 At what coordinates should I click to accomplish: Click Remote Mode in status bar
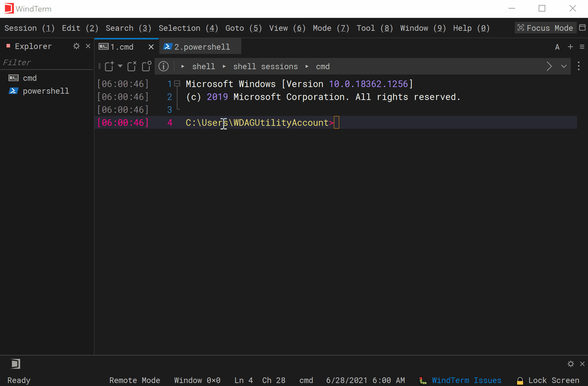tap(135, 380)
